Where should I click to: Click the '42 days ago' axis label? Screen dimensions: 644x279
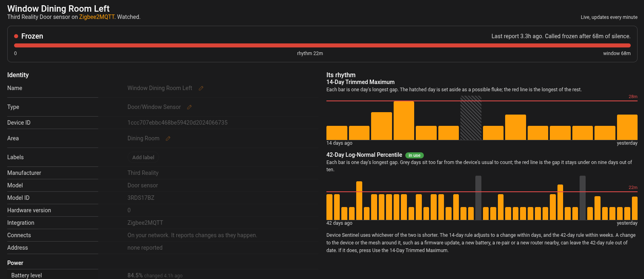[339, 223]
